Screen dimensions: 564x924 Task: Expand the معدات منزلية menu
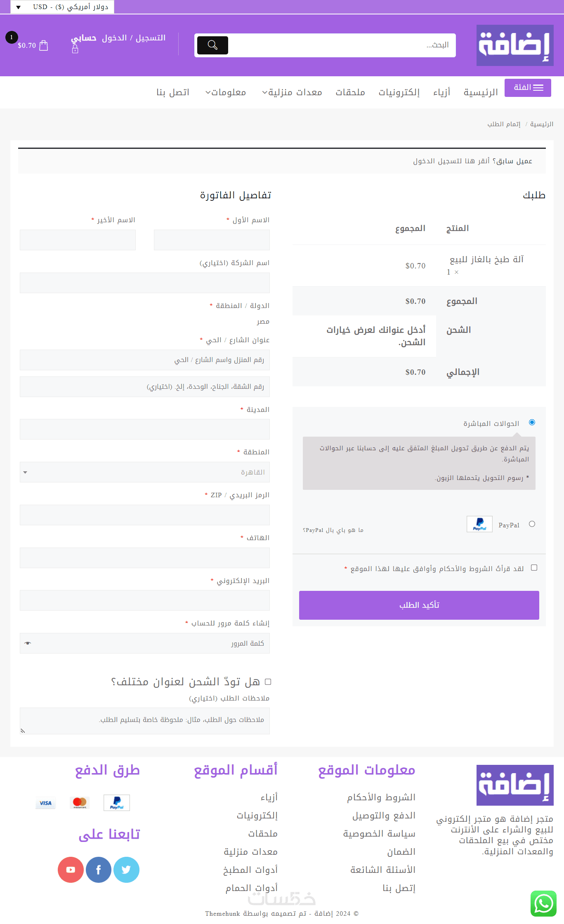(x=292, y=92)
